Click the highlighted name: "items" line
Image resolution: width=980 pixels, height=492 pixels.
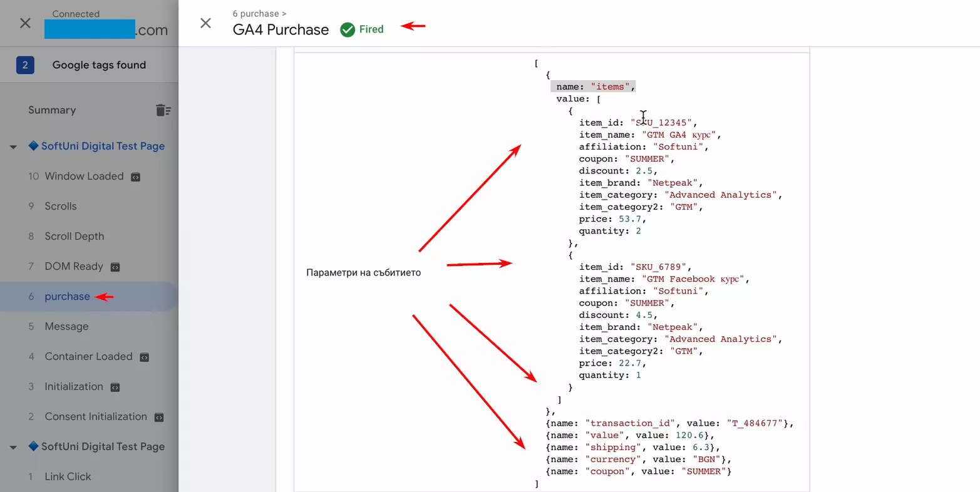pyautogui.click(x=593, y=86)
